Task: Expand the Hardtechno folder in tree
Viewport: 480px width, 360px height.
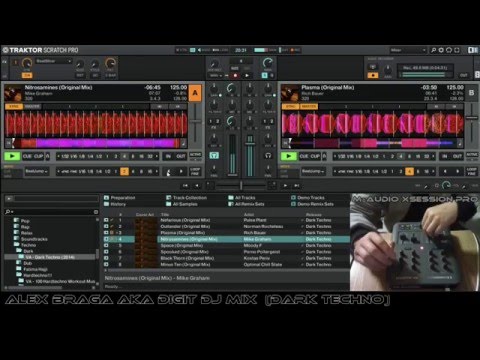Action: click(x=35, y=275)
